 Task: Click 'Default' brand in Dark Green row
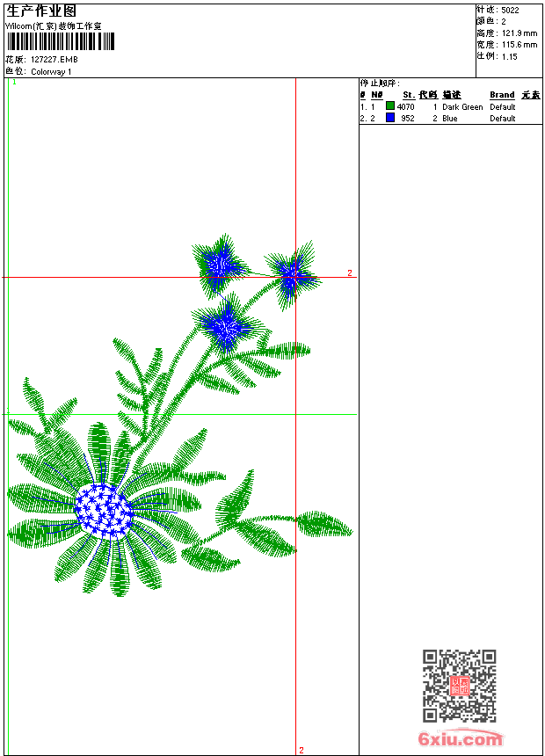pos(503,107)
